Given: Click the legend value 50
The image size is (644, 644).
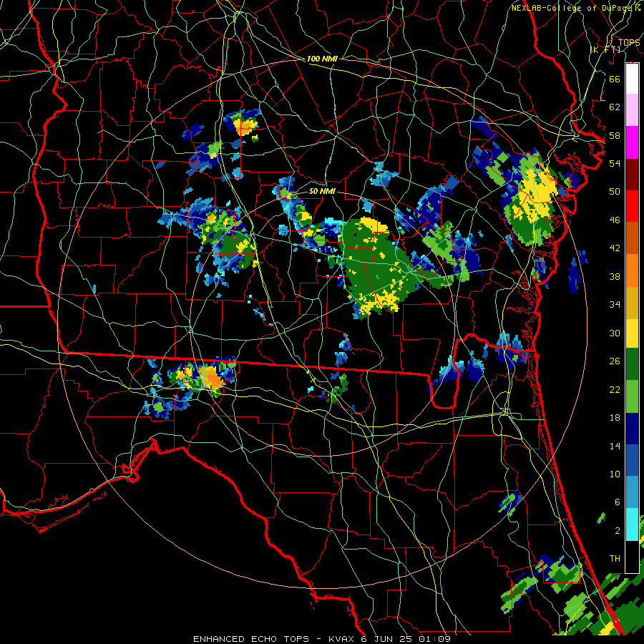Looking at the screenshot, I should click(615, 192).
